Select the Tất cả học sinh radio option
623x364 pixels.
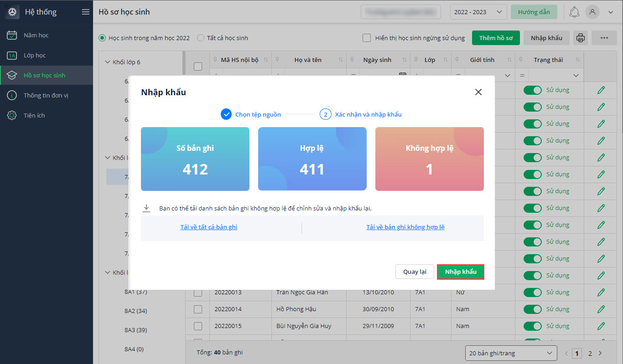pyautogui.click(x=201, y=38)
